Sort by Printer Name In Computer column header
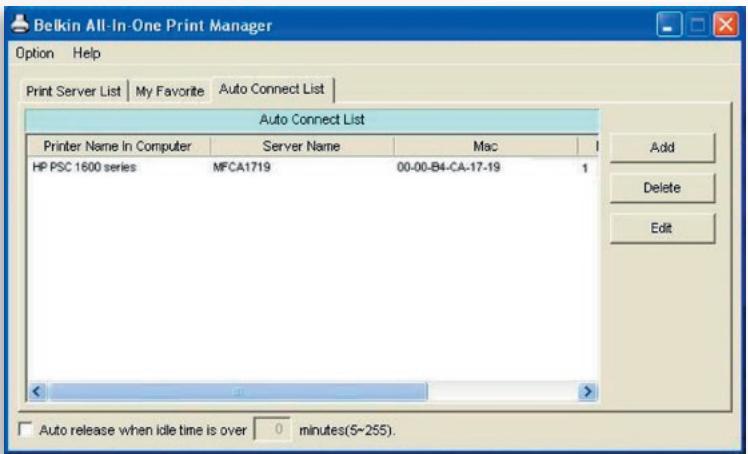 point(118,146)
